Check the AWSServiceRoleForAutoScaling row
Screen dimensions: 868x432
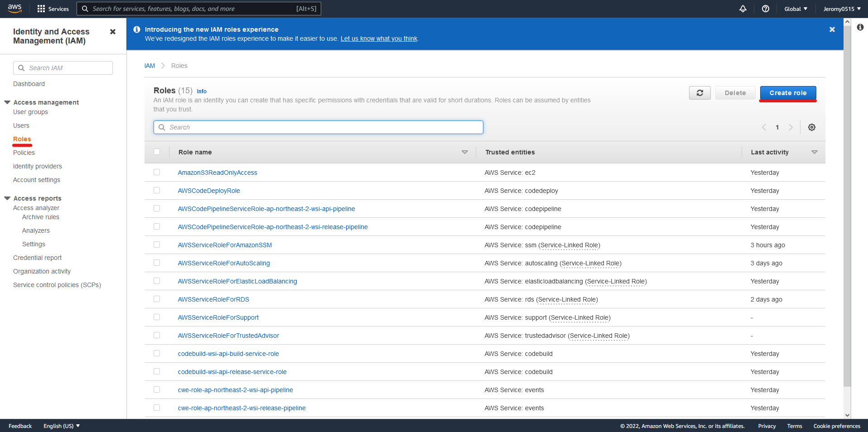tap(157, 263)
